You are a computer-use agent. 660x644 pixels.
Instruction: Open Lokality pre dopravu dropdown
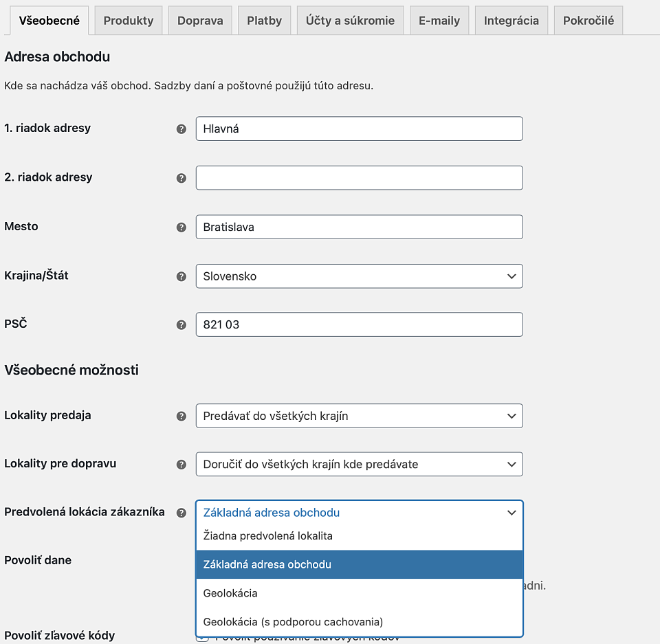click(359, 464)
